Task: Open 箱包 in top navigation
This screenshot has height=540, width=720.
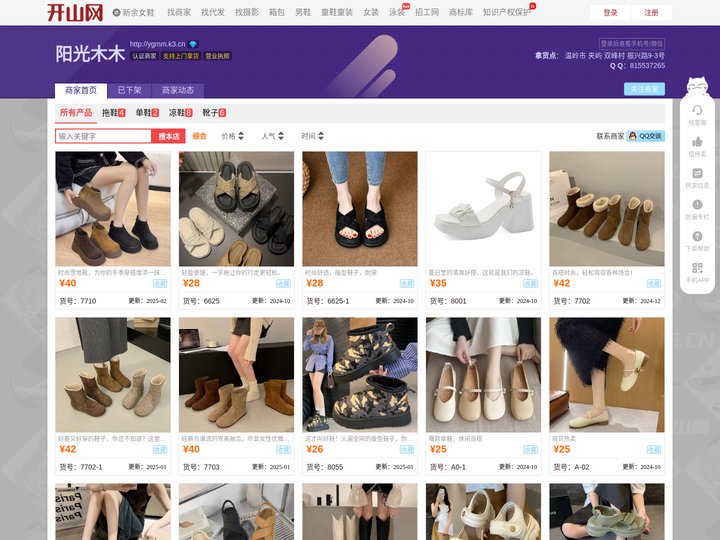Action: (276, 12)
